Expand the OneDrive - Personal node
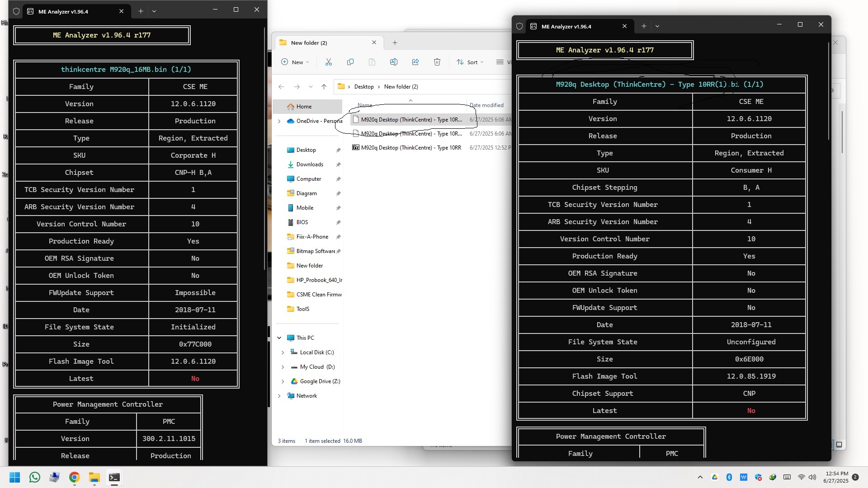This screenshot has width=868, height=488. point(279,121)
